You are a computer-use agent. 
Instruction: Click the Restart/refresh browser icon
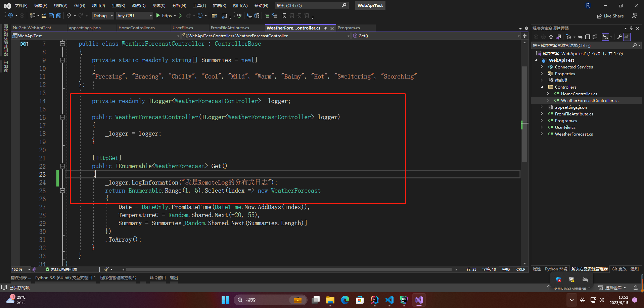(200, 16)
